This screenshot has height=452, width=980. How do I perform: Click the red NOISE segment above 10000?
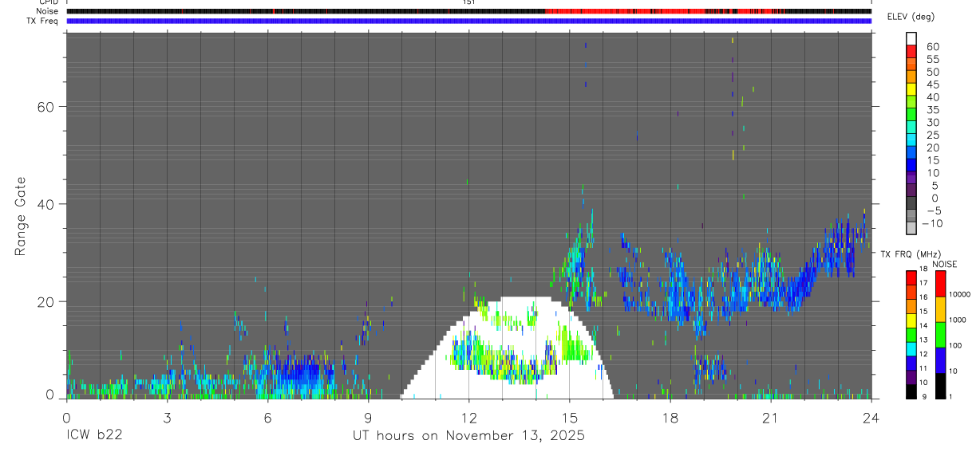940,283
